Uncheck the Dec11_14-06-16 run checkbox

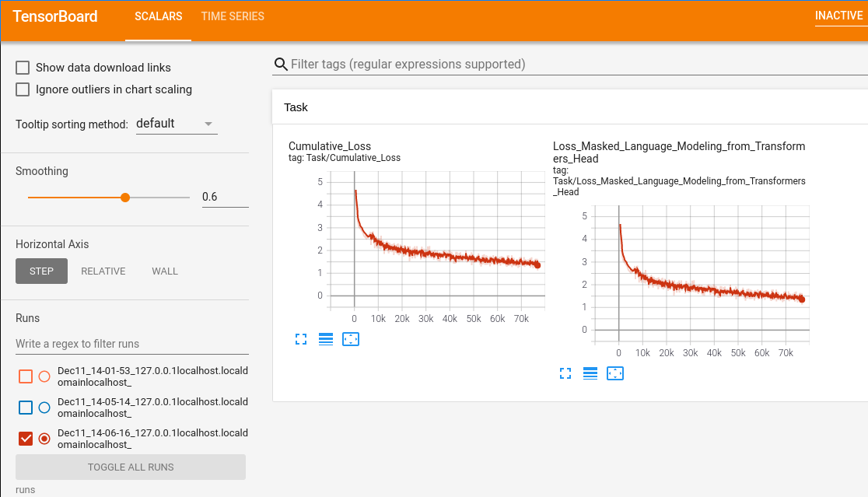[26, 439]
